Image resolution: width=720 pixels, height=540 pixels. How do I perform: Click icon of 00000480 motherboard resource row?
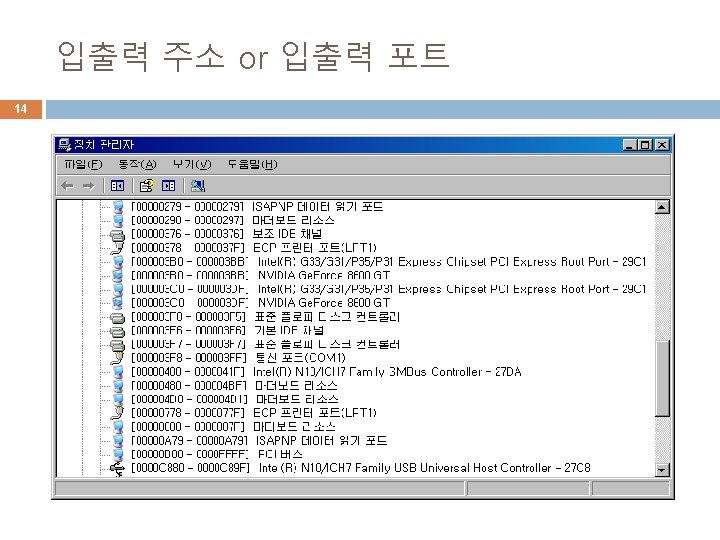(x=118, y=386)
